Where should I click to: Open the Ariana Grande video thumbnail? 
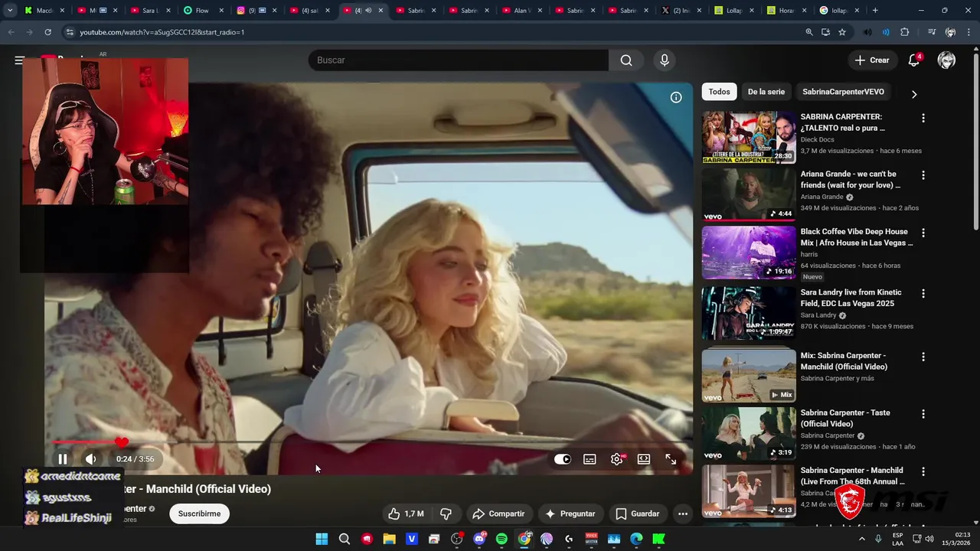[749, 194]
